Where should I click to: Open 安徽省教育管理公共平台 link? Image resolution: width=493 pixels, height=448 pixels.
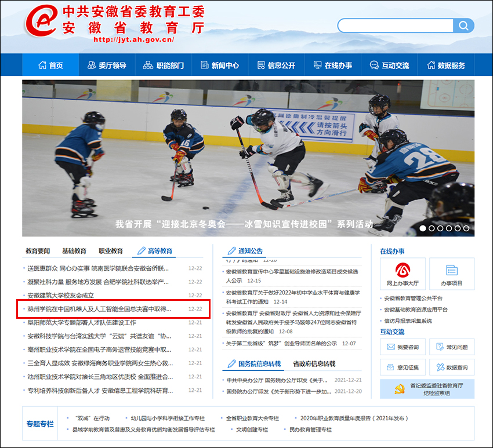(x=413, y=298)
